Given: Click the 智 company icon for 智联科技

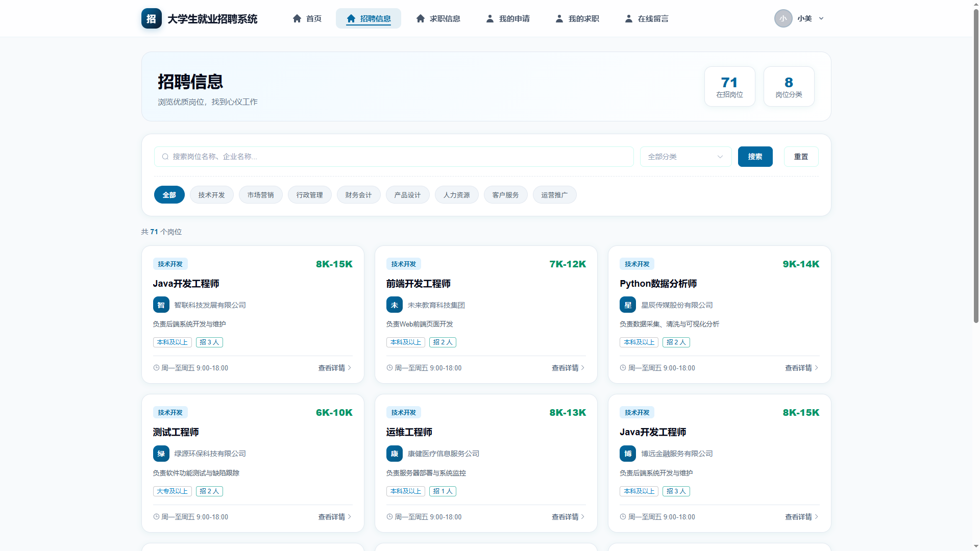Looking at the screenshot, I should tap(161, 305).
